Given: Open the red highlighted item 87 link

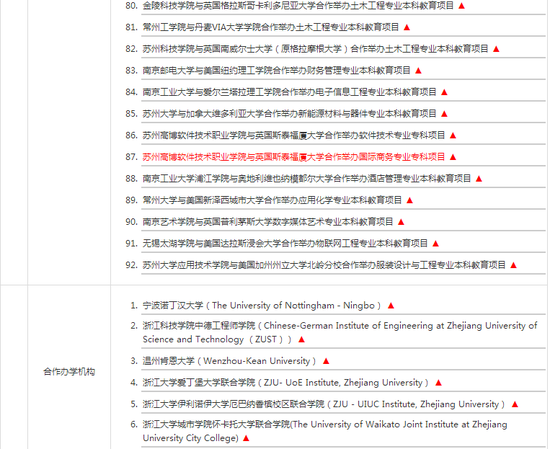Looking at the screenshot, I should 294,157.
